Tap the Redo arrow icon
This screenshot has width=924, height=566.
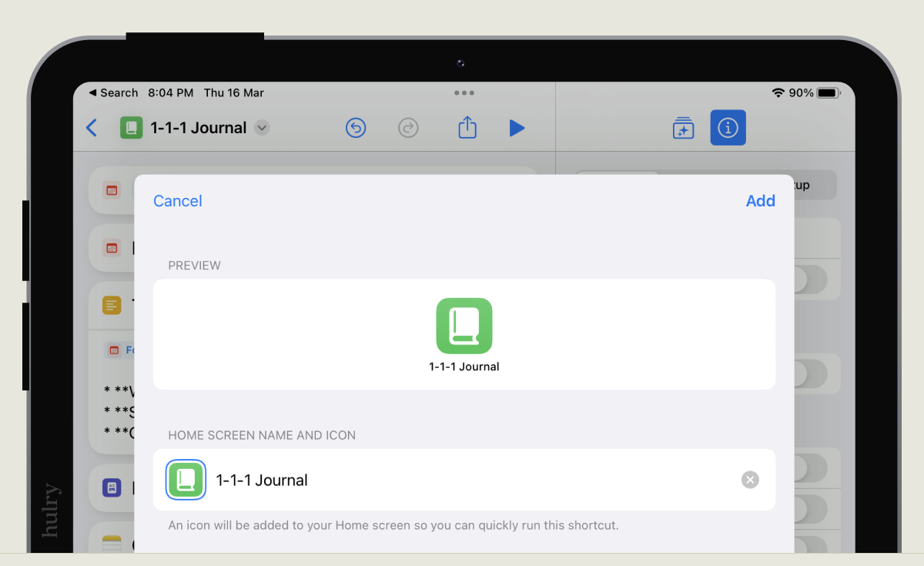click(x=408, y=128)
